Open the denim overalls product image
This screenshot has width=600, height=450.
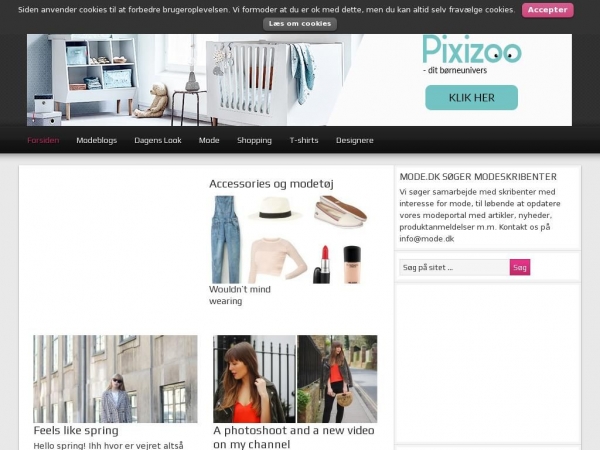coord(226,240)
